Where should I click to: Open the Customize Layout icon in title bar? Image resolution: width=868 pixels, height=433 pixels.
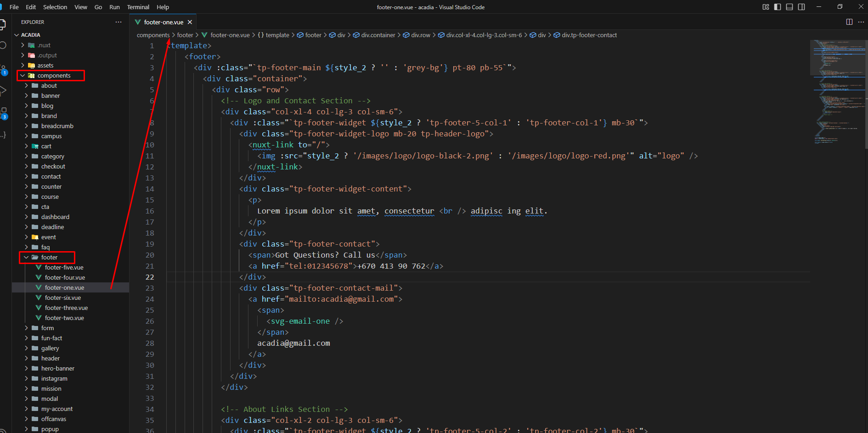(x=766, y=7)
